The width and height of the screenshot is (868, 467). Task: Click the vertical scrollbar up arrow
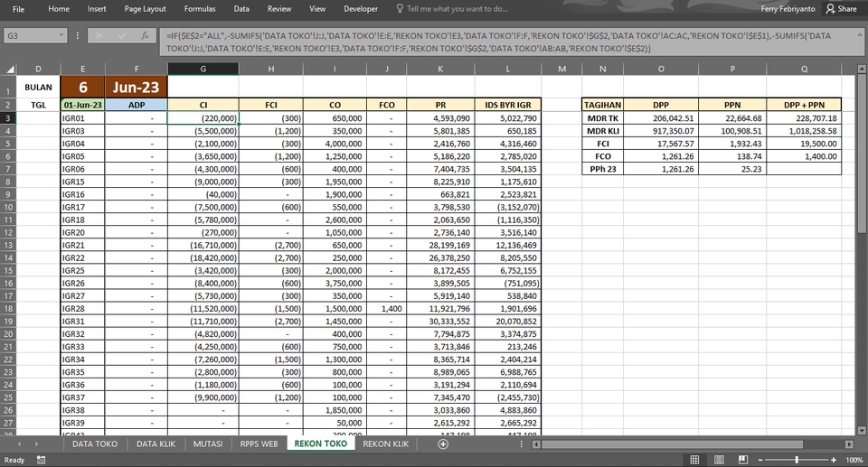862,70
